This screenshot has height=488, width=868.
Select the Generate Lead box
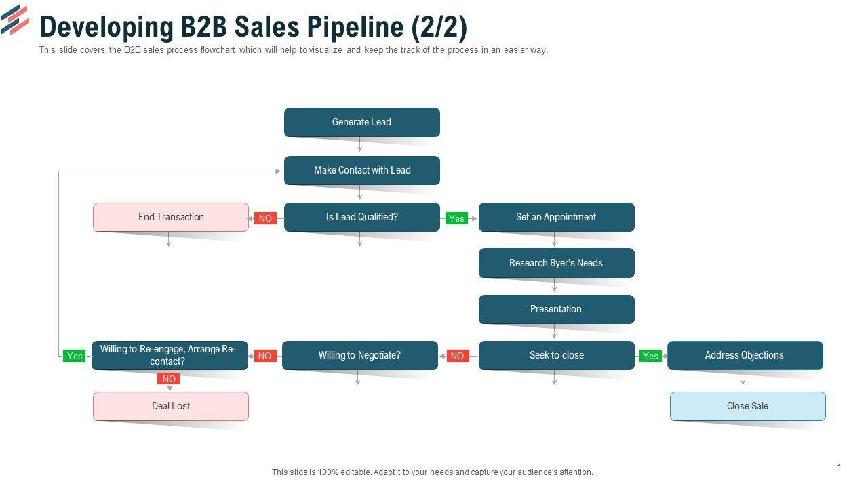click(x=361, y=122)
